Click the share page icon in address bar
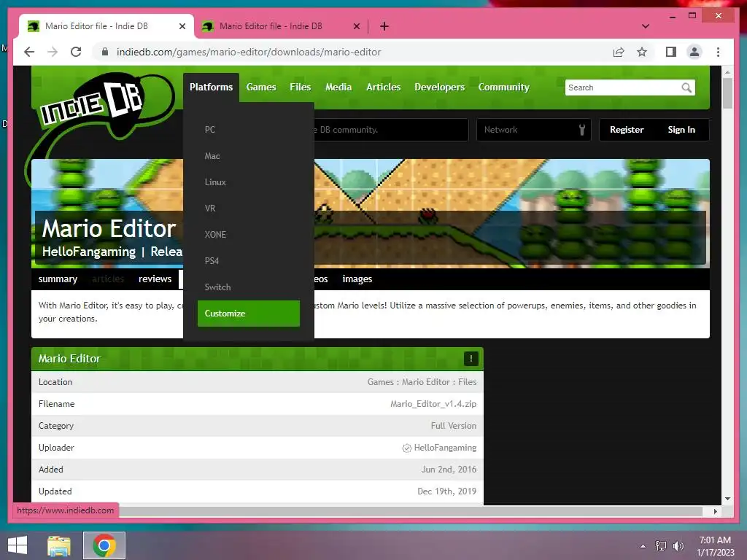The image size is (747, 560). [619, 52]
